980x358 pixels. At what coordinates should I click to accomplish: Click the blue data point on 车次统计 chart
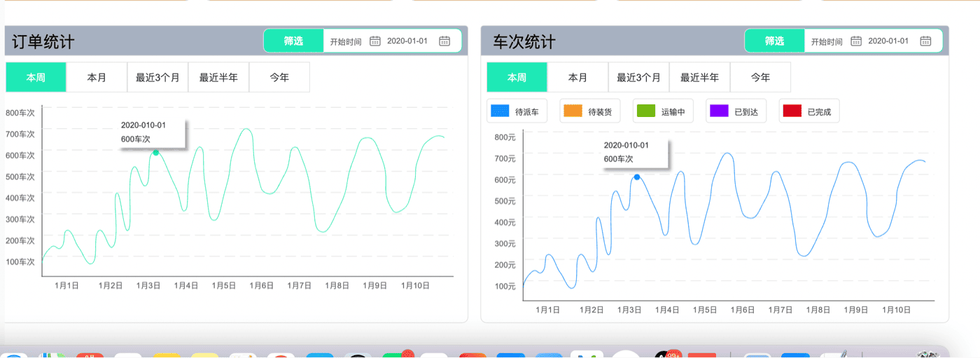(x=637, y=177)
